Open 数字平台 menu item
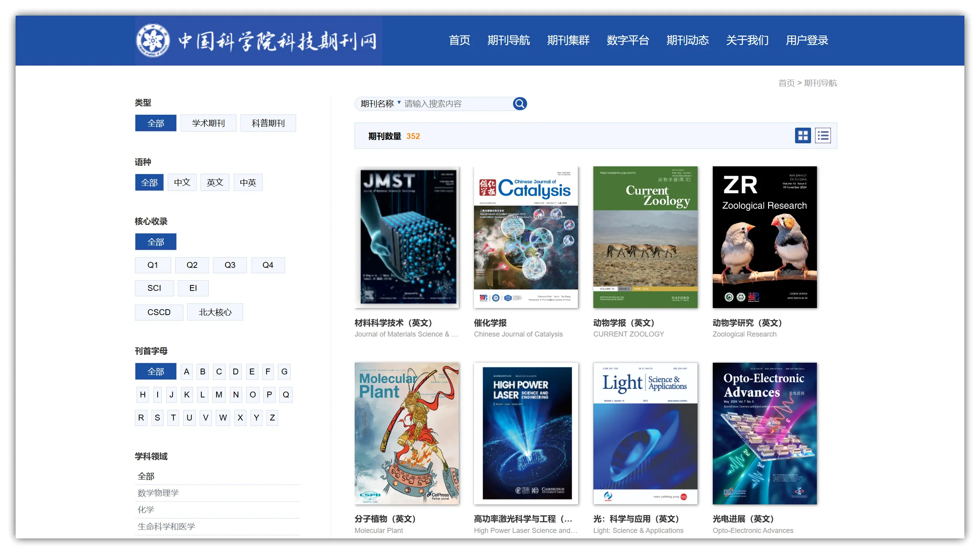Image resolution: width=980 pixels, height=554 pixels. tap(628, 40)
